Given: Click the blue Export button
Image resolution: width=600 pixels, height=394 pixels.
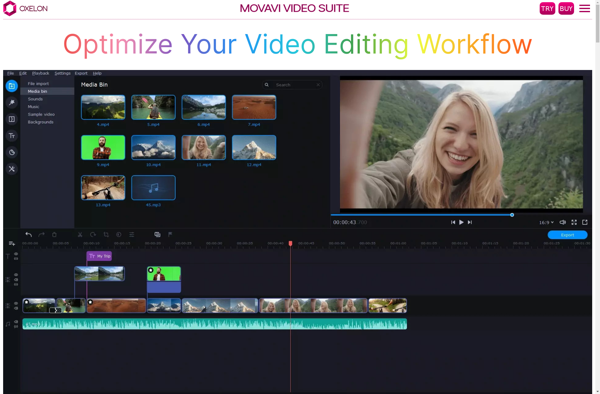Looking at the screenshot, I should pos(567,235).
